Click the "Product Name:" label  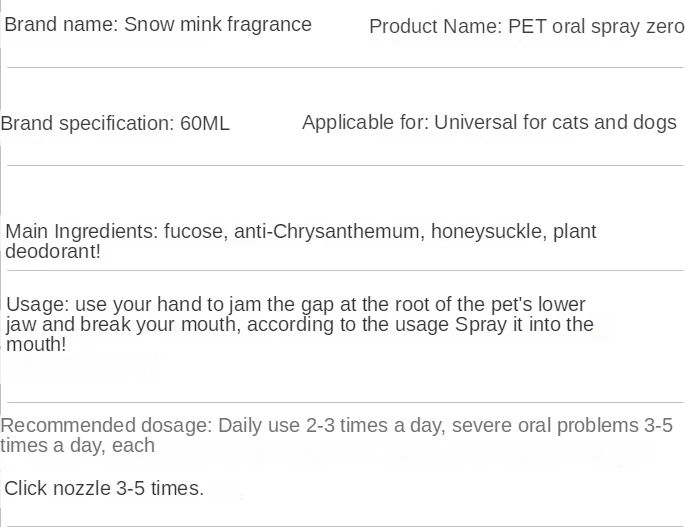pos(435,26)
